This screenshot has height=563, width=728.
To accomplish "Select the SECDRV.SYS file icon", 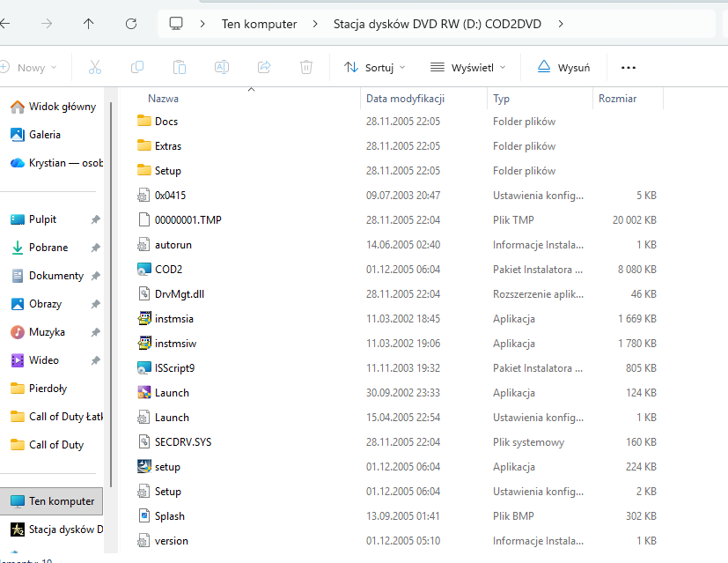I will [x=144, y=441].
